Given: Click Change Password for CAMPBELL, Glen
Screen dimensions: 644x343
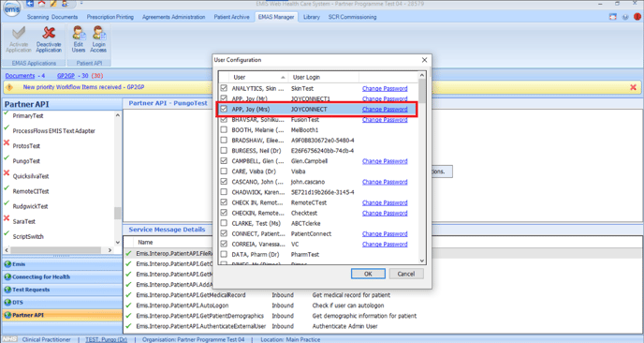Looking at the screenshot, I should pos(385,161).
